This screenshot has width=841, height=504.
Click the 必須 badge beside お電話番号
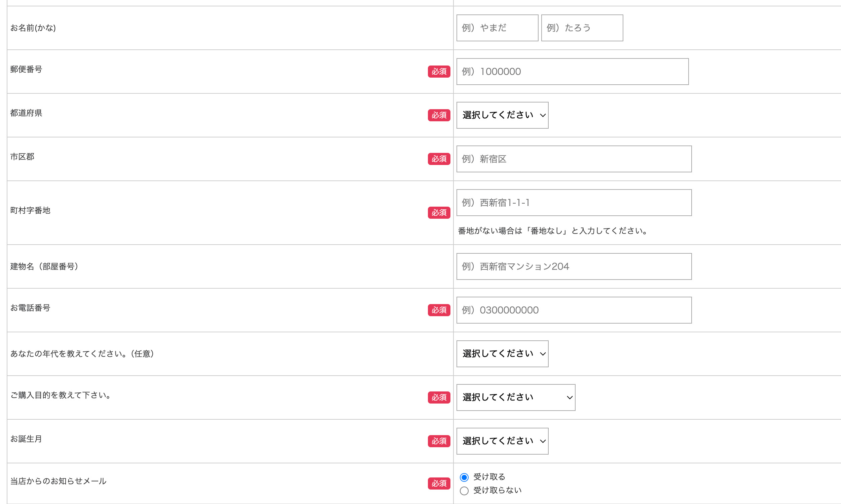439,310
